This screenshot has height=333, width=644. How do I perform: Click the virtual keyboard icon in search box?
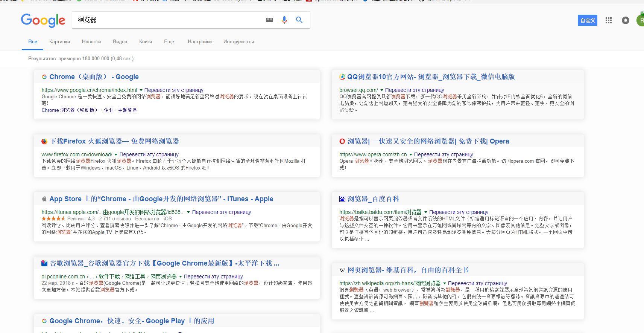pyautogui.click(x=269, y=20)
